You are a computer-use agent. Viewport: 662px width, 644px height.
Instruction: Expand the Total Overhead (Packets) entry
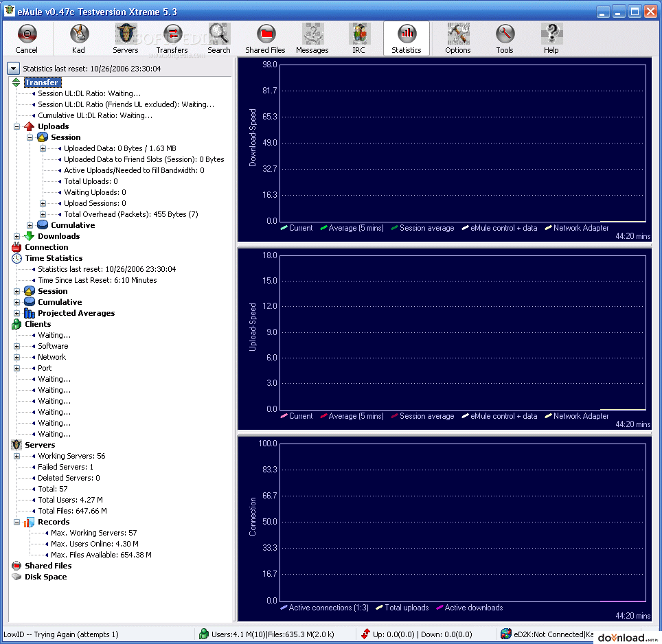point(43,214)
